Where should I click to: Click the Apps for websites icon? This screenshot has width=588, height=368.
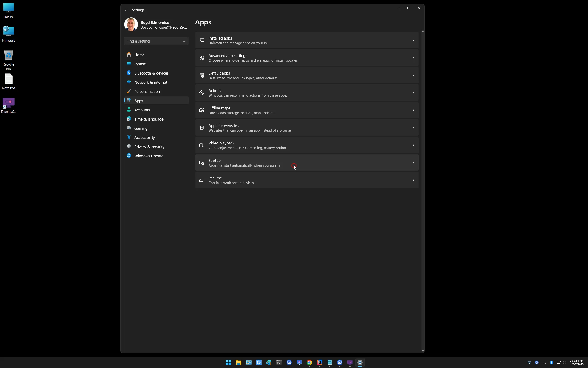(202, 128)
